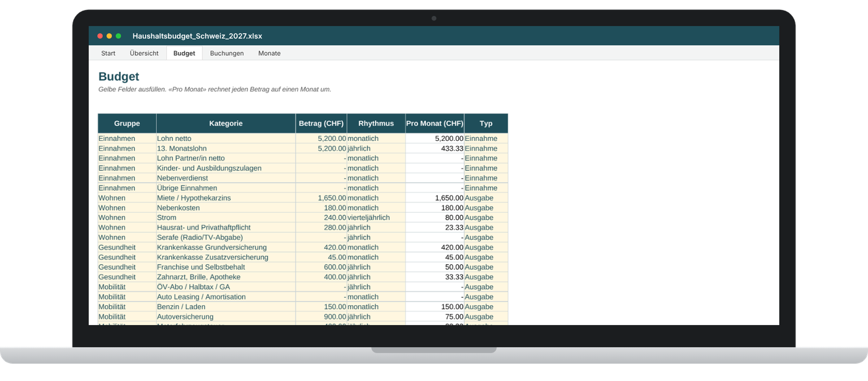Select the 'Franchise und Selbstbehalt' cell
The image size is (868, 381).
coord(226,267)
